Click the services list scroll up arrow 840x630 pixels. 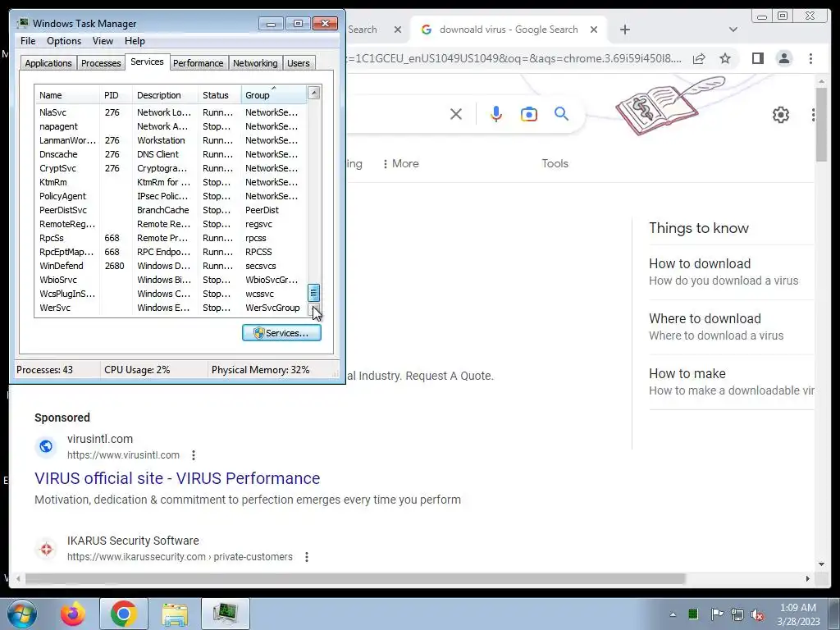[314, 93]
